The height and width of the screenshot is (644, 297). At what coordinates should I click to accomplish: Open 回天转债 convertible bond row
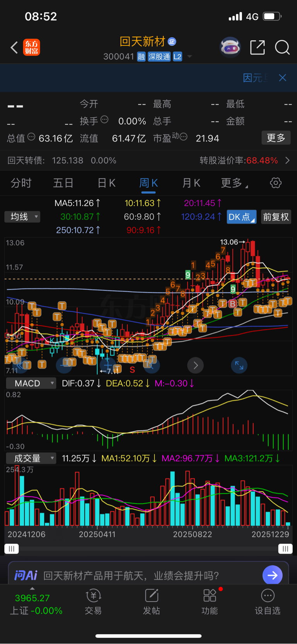coord(148,160)
